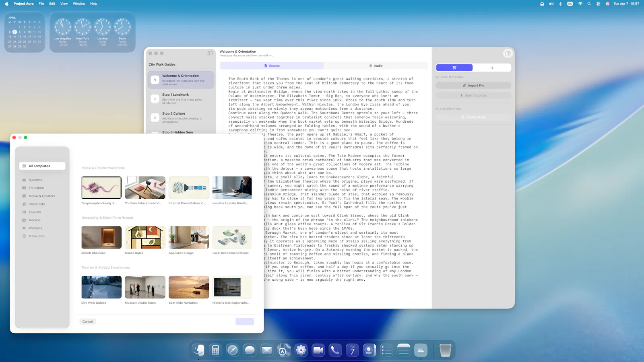The width and height of the screenshot is (644, 362).
Task: Open Reminders from the Dock
Action: 386,350
